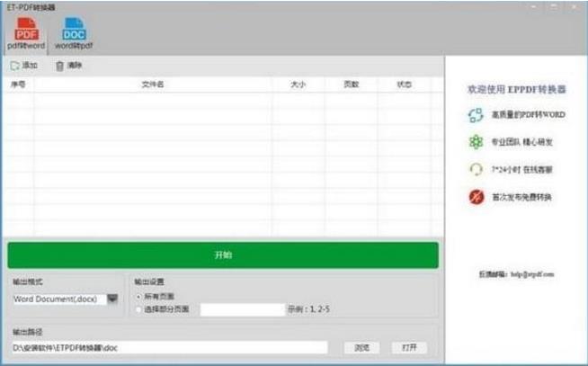Click the 浏览 browse button
The image size is (588, 366).
click(361, 347)
